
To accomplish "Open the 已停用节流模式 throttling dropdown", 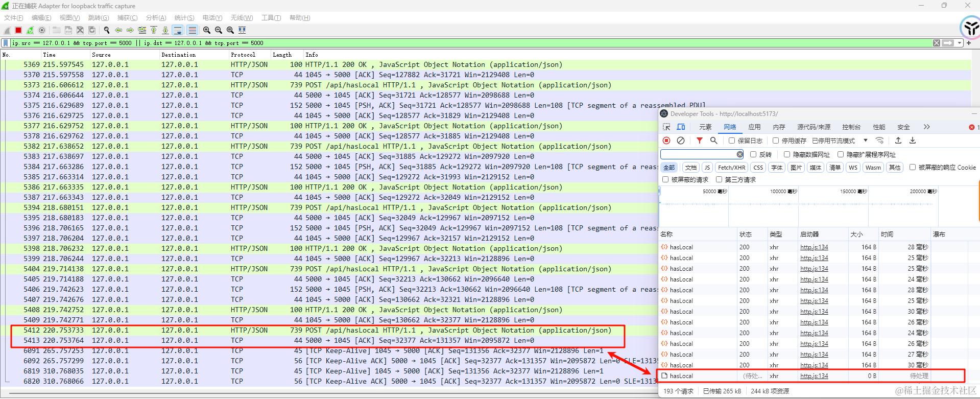I will pyautogui.click(x=840, y=140).
